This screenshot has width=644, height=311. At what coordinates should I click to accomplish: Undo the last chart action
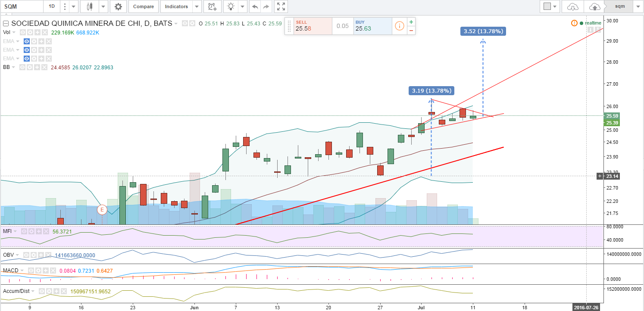pos(255,6)
